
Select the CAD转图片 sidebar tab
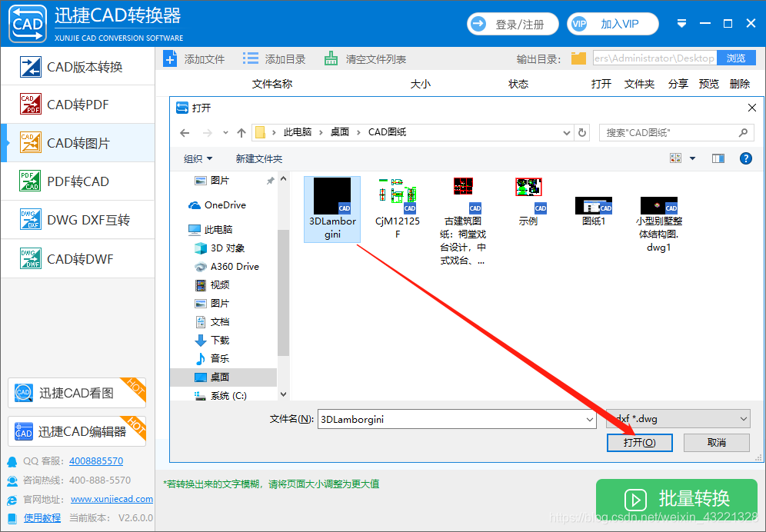pos(78,143)
